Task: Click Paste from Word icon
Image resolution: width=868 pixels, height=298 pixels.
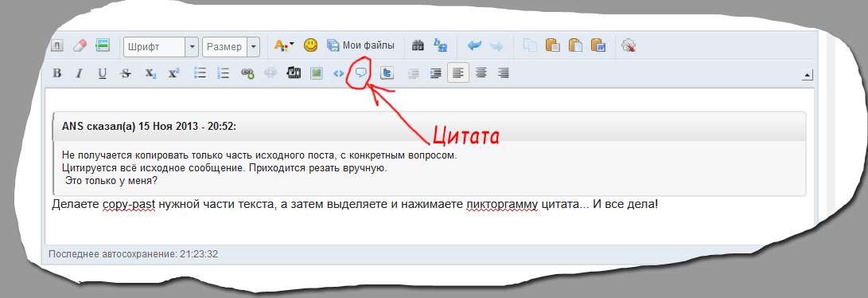Action: tap(598, 46)
